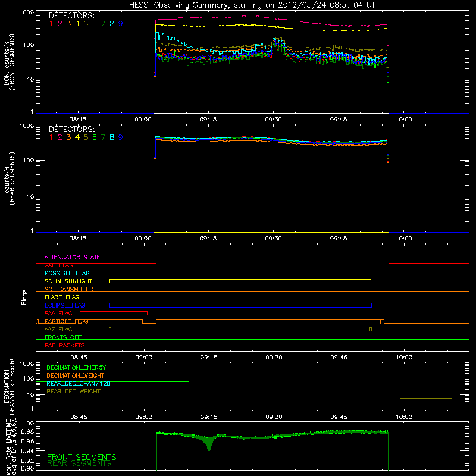Image resolution: width=476 pixels, height=476 pixels.
Task: Pick detector 9 in rear segments legend
Action: tap(121, 137)
